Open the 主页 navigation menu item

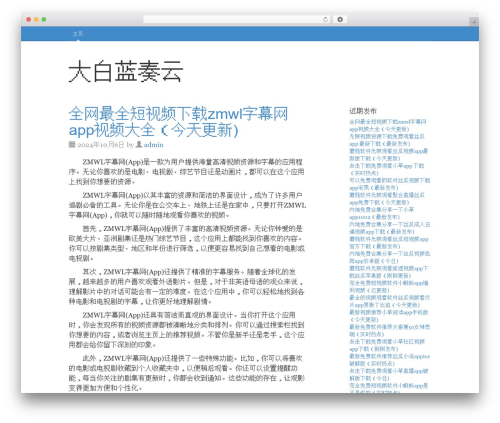click(78, 34)
